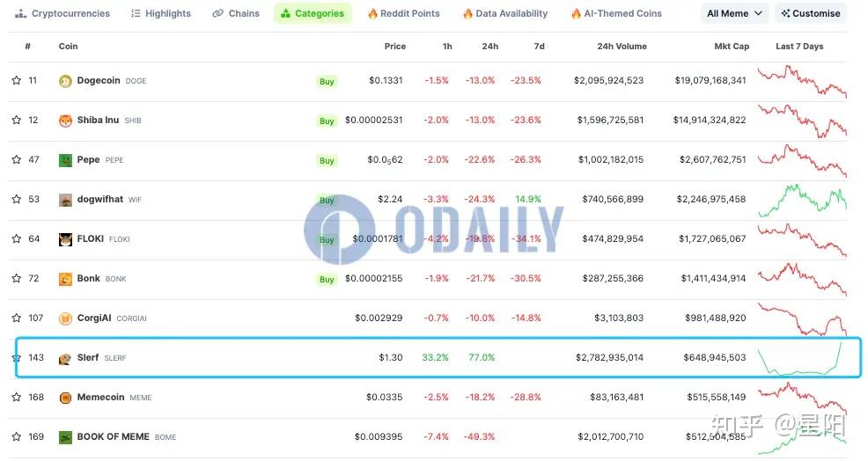
Task: Toggle favorite star for Pepe
Action: (17, 160)
